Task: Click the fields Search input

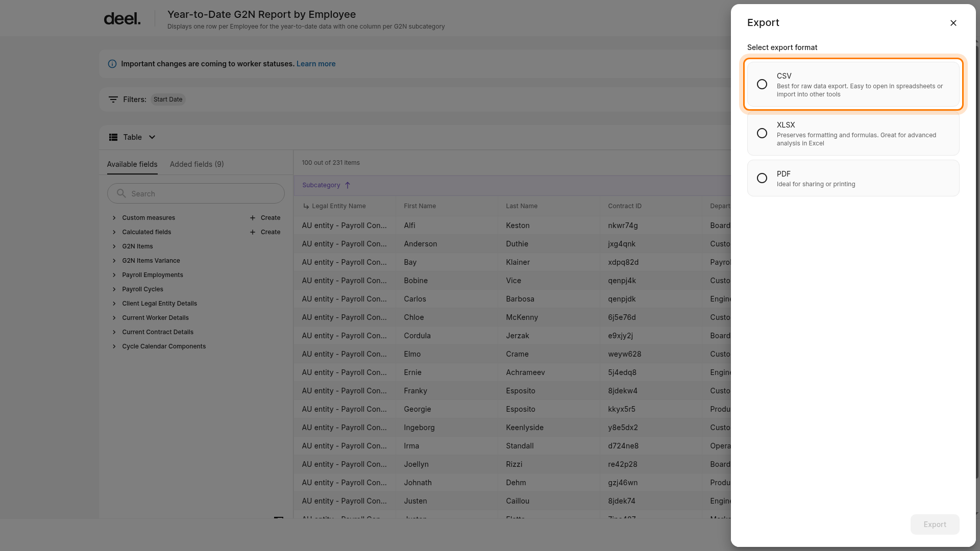Action: (x=196, y=194)
